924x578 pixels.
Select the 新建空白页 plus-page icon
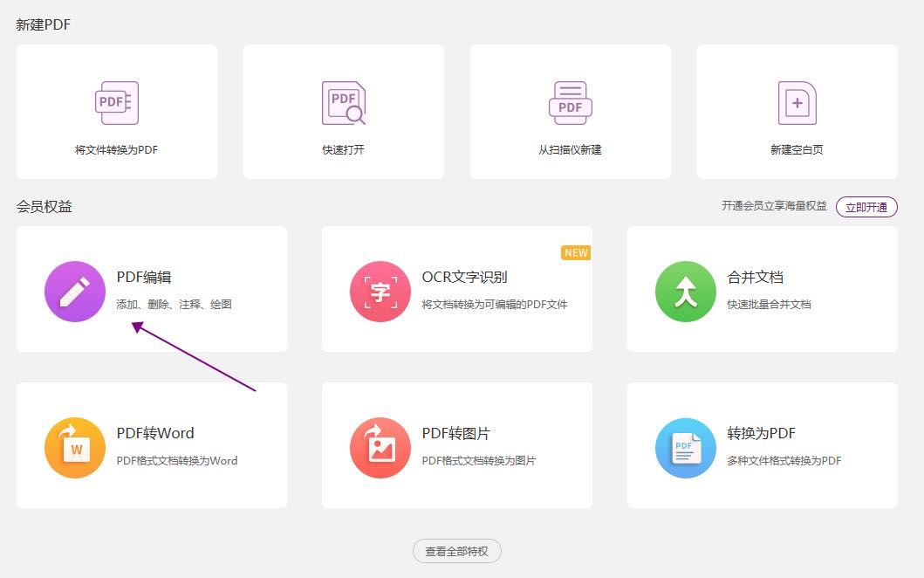[797, 102]
